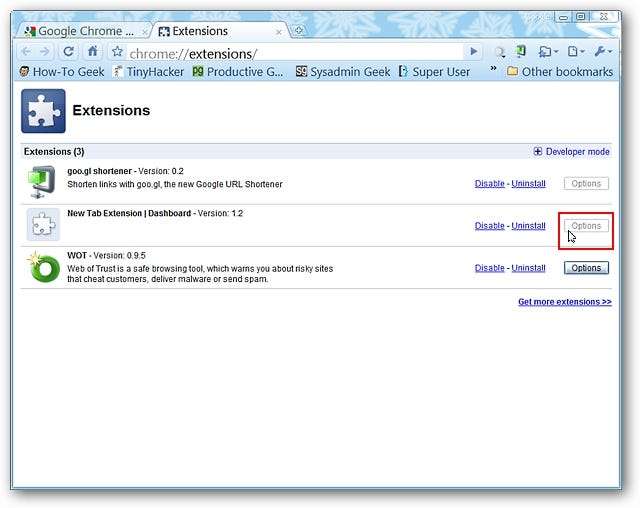Open the goo.gl shortener toolbar icon

(520, 51)
